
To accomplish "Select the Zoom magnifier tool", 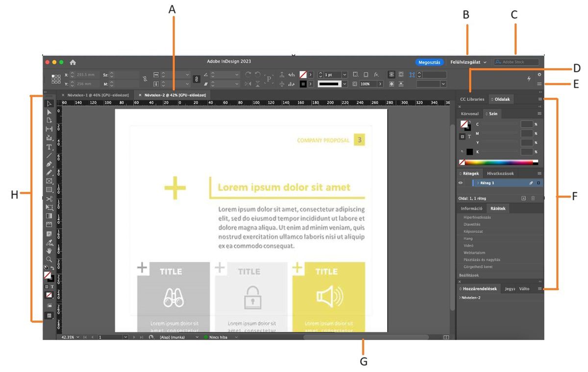I will tap(49, 259).
